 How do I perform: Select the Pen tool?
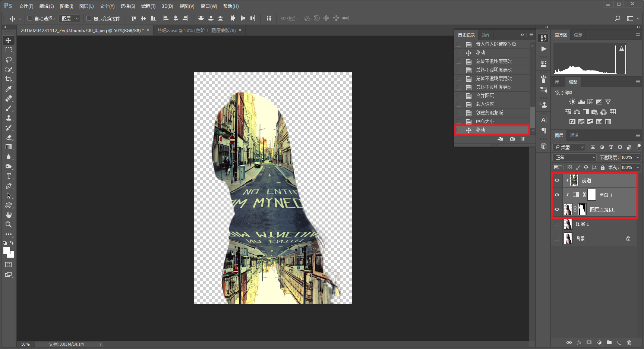click(x=9, y=186)
